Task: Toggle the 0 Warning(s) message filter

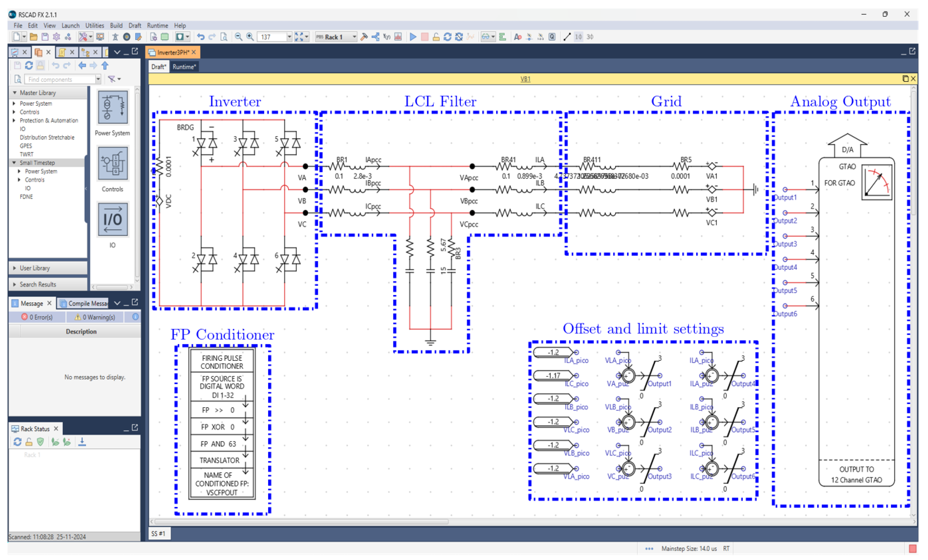Action: pos(95,317)
